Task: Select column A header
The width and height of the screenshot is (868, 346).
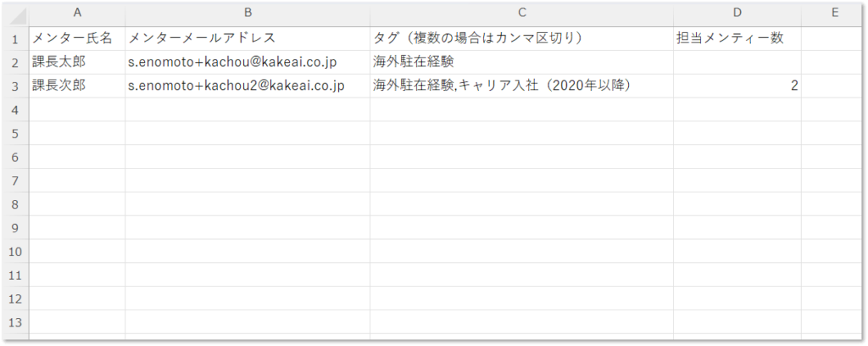Action: coord(77,13)
